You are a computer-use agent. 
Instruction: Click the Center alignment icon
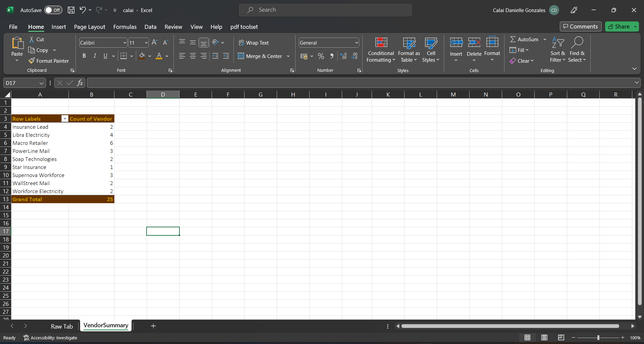[193, 56]
